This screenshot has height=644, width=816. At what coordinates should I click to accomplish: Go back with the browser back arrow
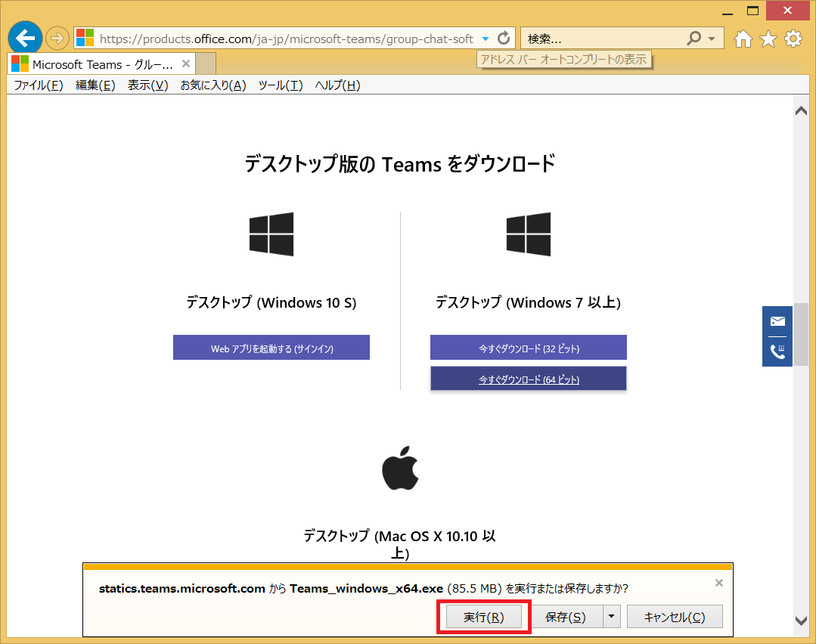click(25, 38)
